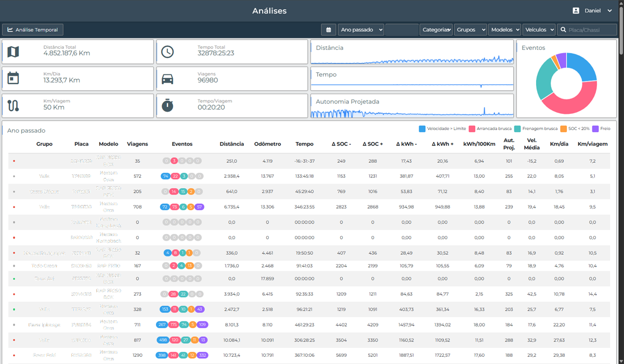Click the search magnifier icon

click(x=563, y=30)
